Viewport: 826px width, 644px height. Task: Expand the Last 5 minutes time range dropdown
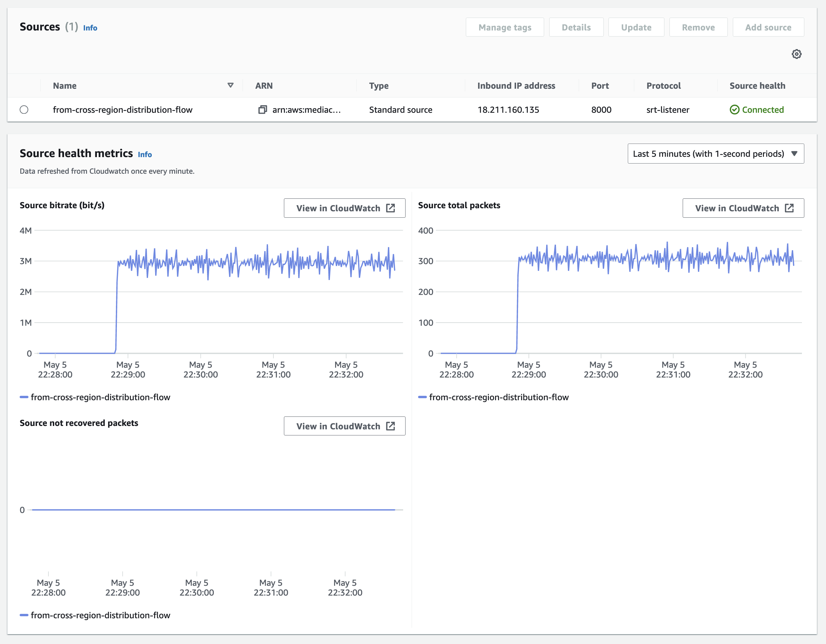pyautogui.click(x=715, y=154)
